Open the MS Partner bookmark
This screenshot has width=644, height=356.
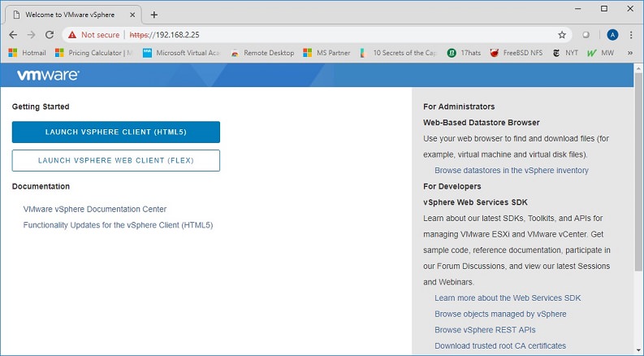pyautogui.click(x=327, y=53)
